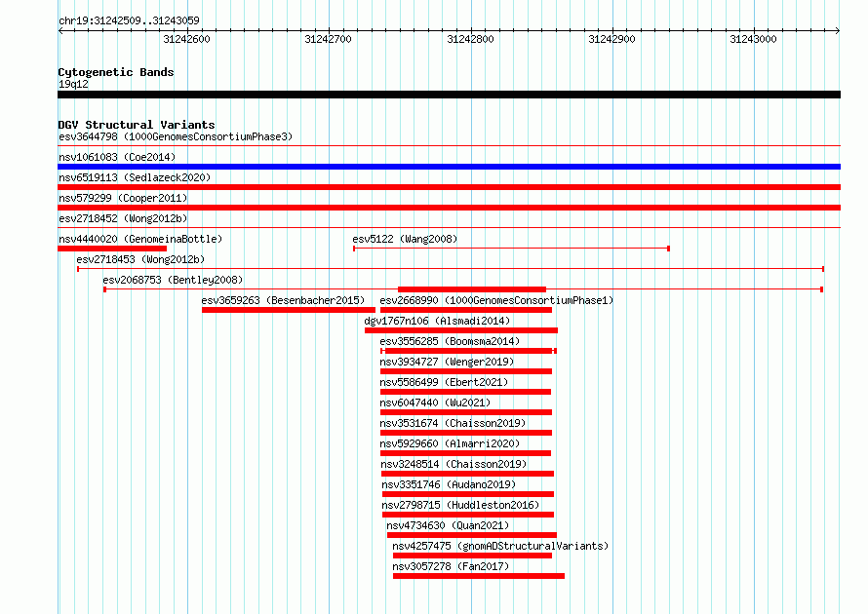This screenshot has width=868, height=614.
Task: Click the chr19:31242509..31243059 coordinate label
Action: (129, 20)
